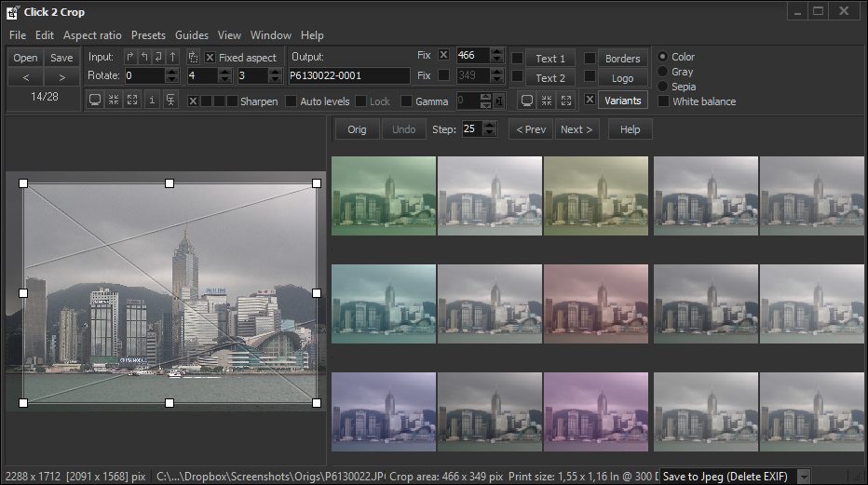Select the green-tinted variant thumbnail
The height and width of the screenshot is (485, 868).
[x=384, y=195]
